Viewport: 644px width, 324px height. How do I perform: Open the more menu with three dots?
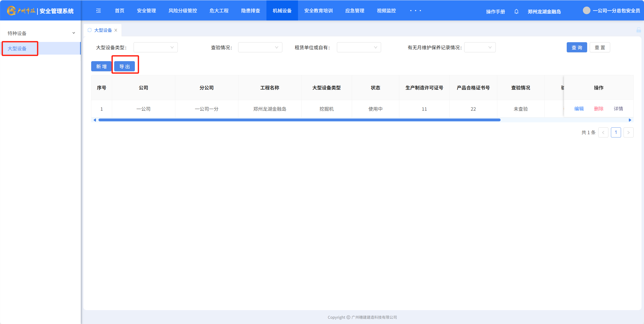(415, 11)
